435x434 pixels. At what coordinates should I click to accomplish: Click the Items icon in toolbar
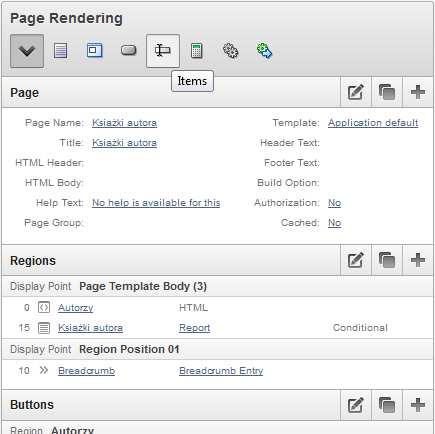[x=163, y=51]
